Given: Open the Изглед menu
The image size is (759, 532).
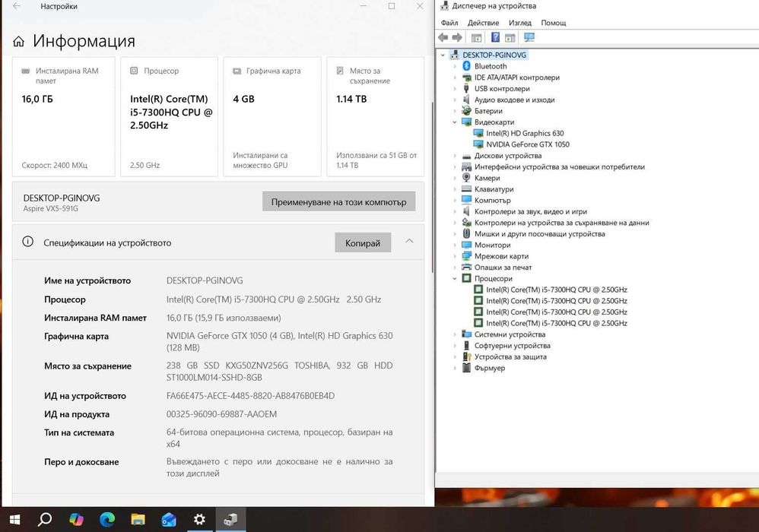Looking at the screenshot, I should [520, 23].
